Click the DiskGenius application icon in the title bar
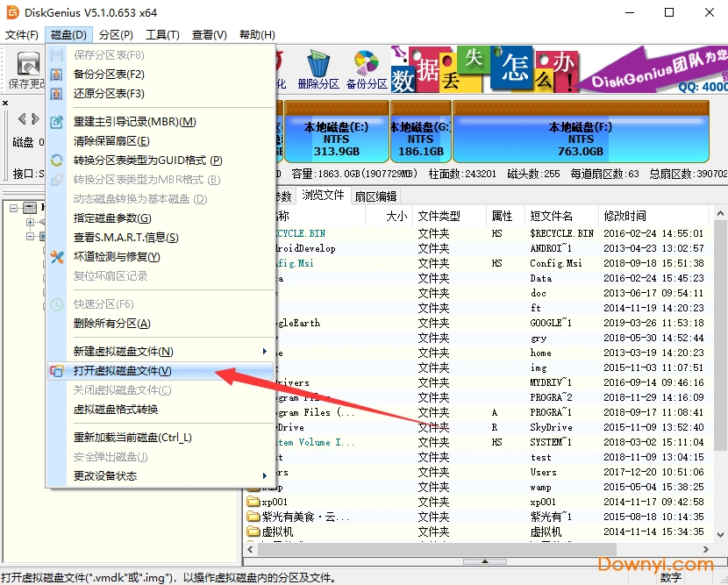The image size is (728, 585). (11, 12)
